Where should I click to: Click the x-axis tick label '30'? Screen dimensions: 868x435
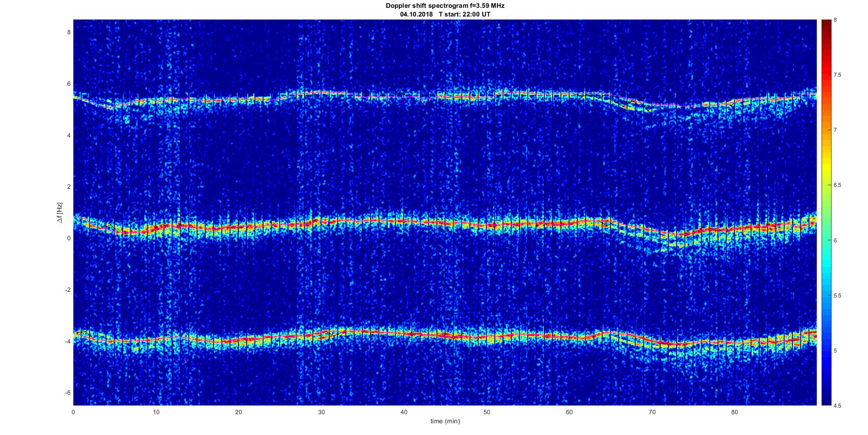(x=321, y=412)
